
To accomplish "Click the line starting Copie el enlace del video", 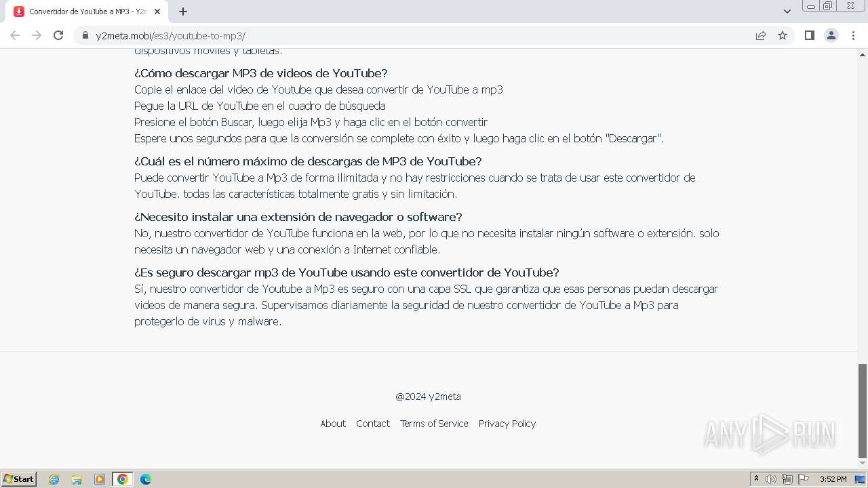I will click(x=319, y=89).
